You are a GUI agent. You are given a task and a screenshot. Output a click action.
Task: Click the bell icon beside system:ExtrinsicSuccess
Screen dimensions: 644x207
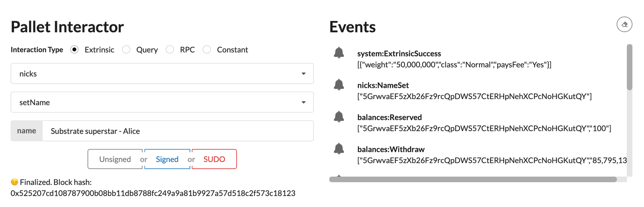[339, 53]
